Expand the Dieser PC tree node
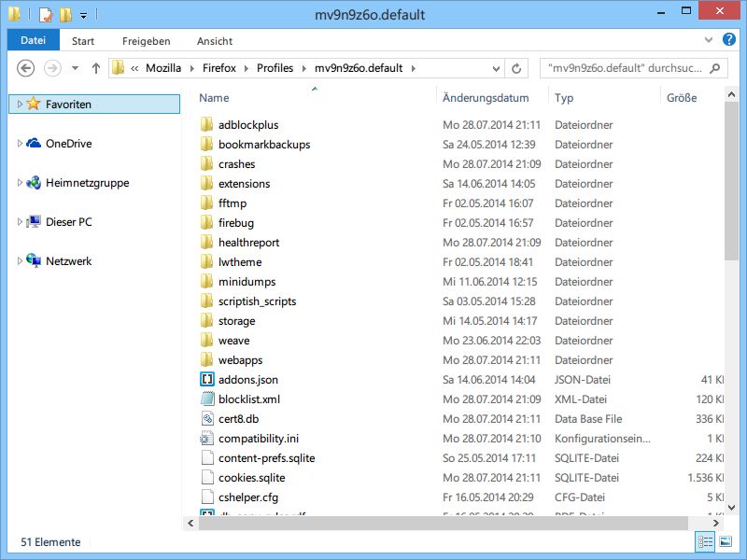Image resolution: width=747 pixels, height=560 pixels. (20, 221)
